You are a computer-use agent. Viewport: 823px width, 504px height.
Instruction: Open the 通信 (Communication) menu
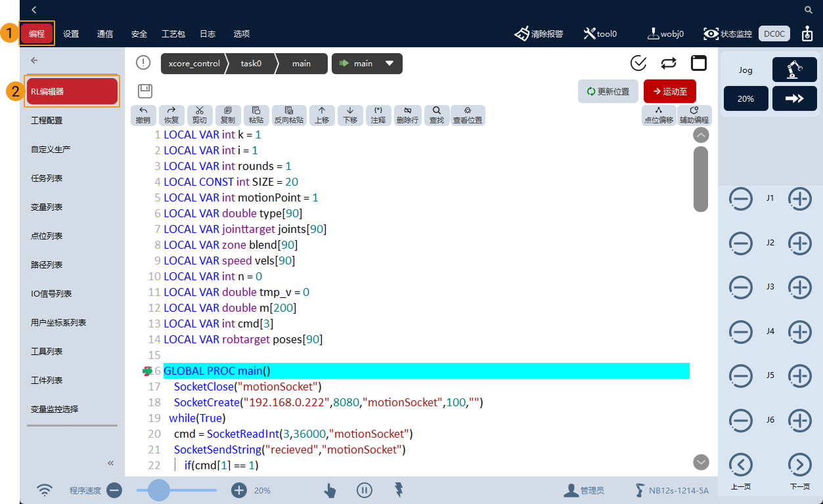[105, 33]
